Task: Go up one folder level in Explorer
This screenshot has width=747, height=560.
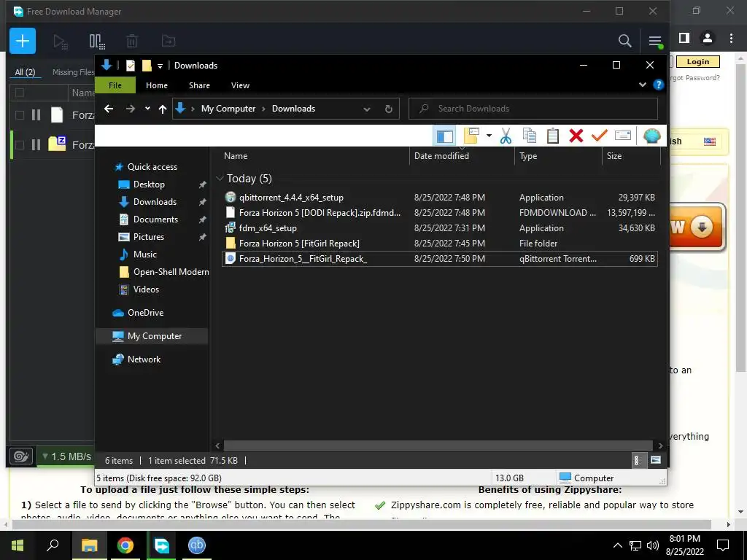Action: point(163,109)
